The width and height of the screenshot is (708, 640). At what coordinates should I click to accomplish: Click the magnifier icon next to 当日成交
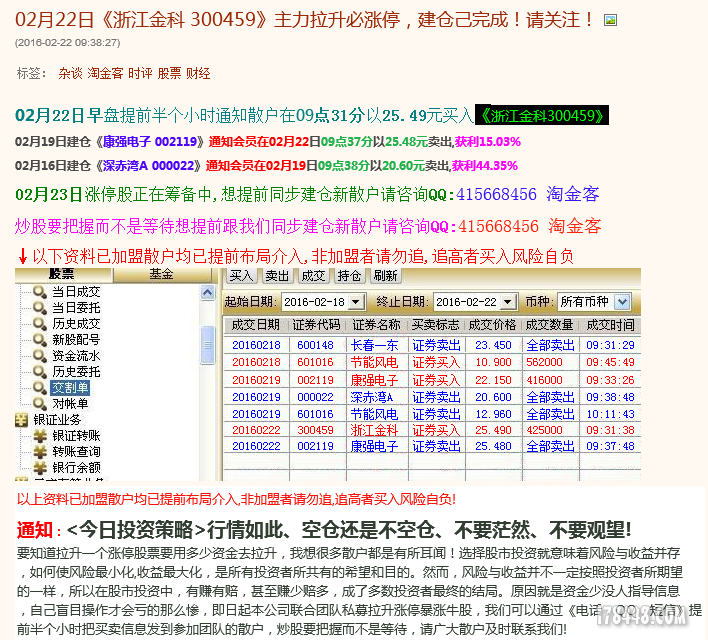[x=40, y=292]
